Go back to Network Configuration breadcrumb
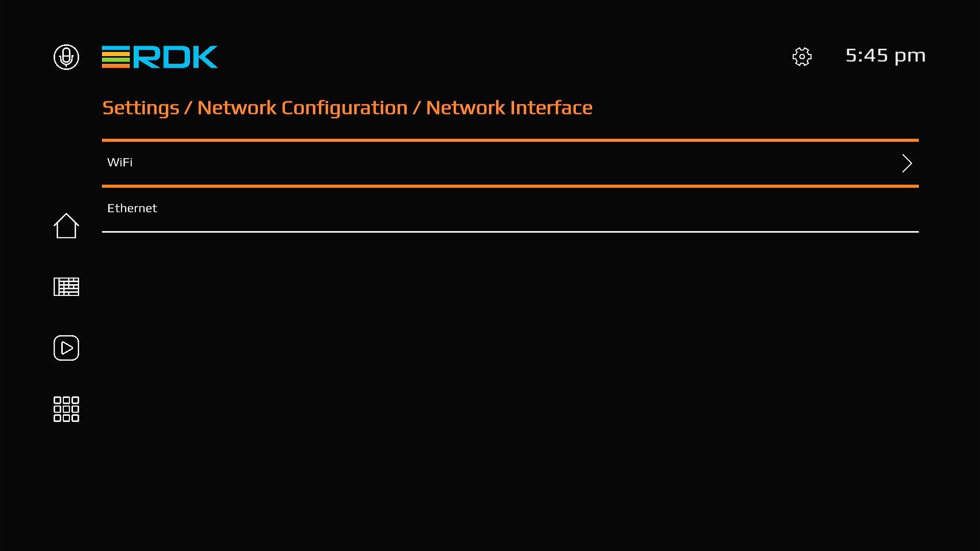Viewport: 980px width, 551px height. pyautogui.click(x=302, y=108)
